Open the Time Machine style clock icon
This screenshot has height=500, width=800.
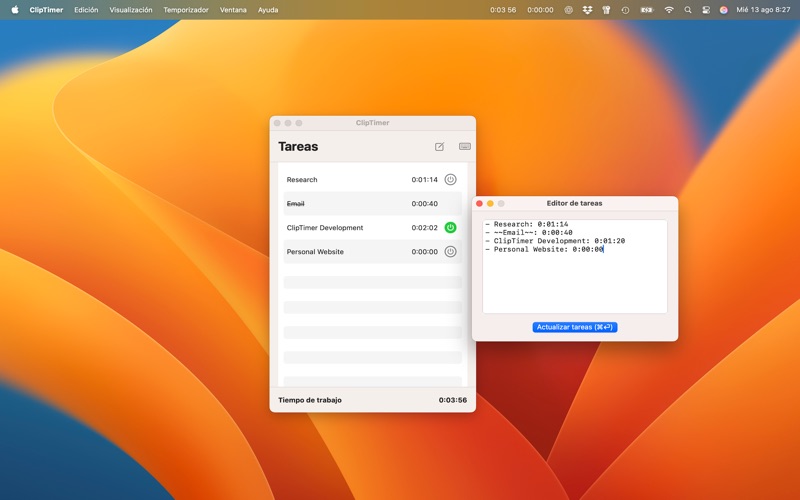[x=625, y=10]
